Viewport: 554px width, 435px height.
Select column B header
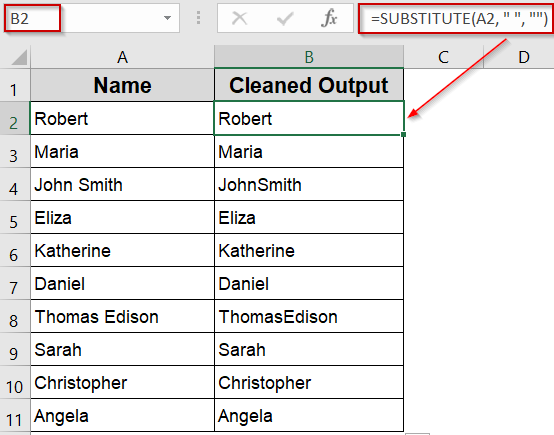[309, 57]
